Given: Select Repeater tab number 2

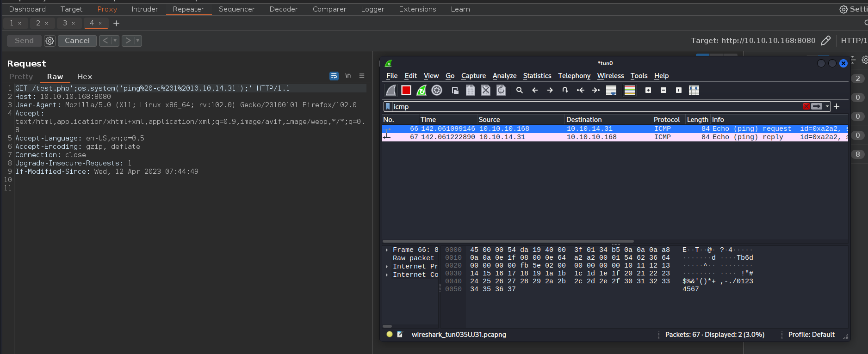Looking at the screenshot, I should coord(38,23).
